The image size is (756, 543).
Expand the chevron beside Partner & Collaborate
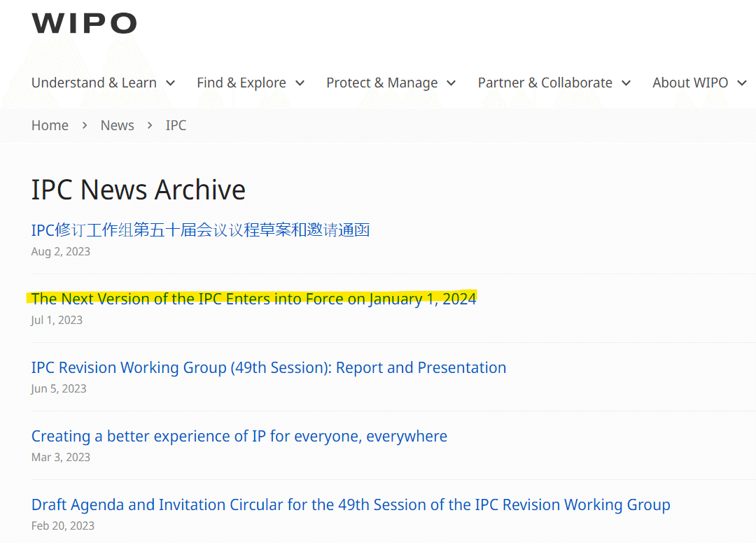tap(626, 83)
